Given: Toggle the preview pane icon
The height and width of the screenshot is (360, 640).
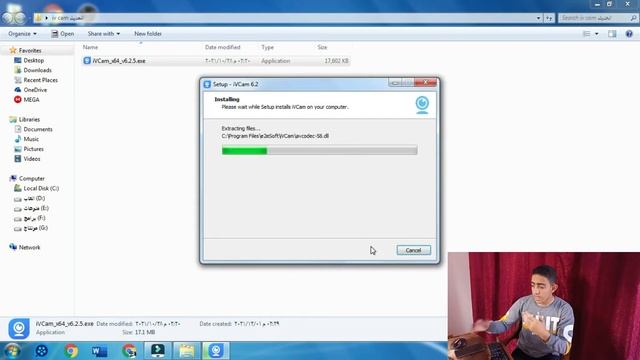Looking at the screenshot, I should [x=612, y=34].
